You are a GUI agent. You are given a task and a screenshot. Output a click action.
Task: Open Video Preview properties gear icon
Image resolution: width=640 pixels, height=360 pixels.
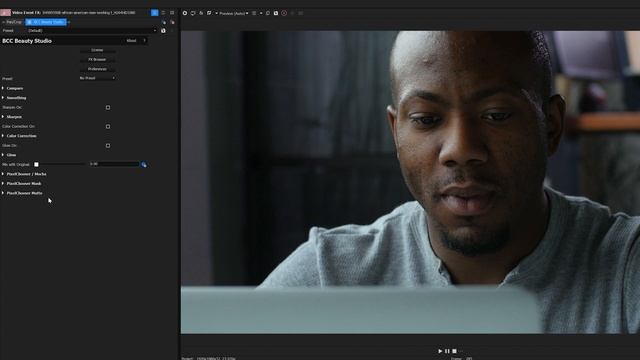click(184, 13)
